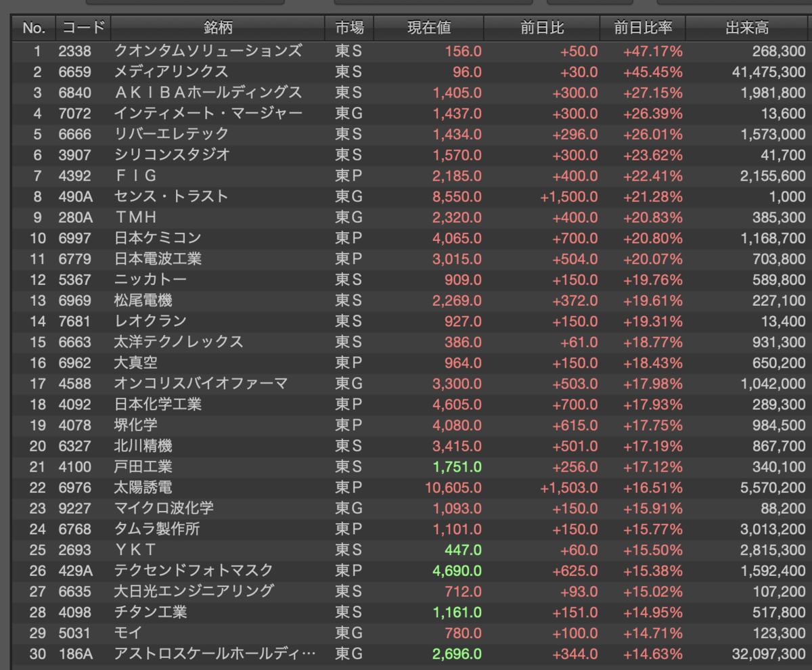The width and height of the screenshot is (812, 670).
Task: Select チタン工業 stock name
Action: click(x=150, y=612)
